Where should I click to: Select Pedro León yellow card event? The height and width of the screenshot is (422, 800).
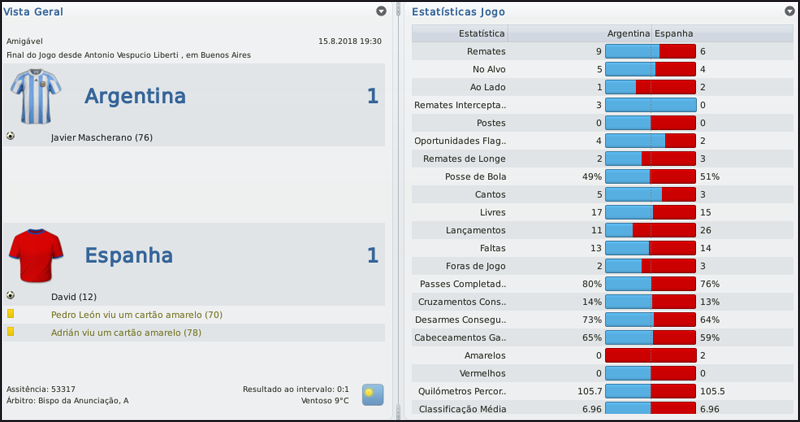[137, 315]
